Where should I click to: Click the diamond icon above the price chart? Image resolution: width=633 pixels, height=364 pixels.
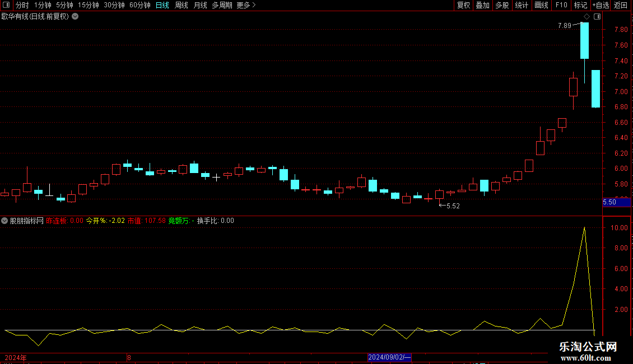587,17
